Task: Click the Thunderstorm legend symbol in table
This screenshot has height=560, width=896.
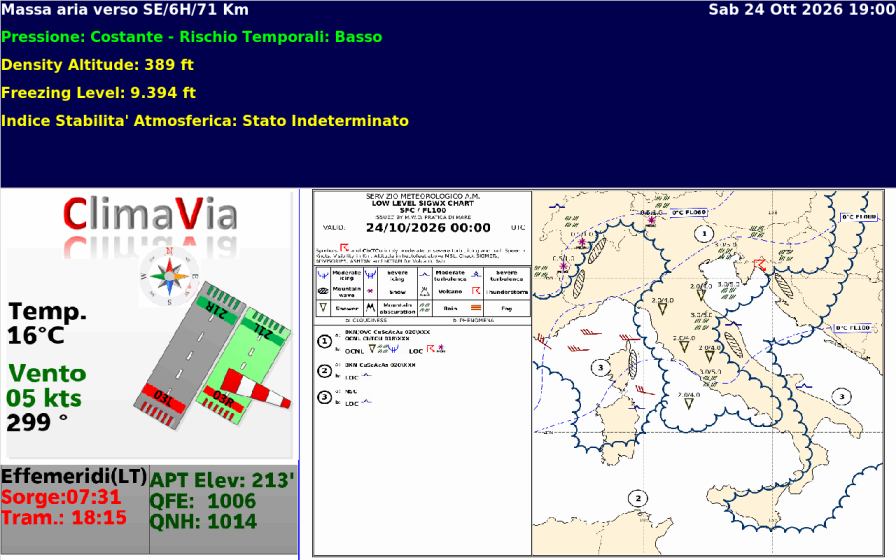Action: click(476, 291)
